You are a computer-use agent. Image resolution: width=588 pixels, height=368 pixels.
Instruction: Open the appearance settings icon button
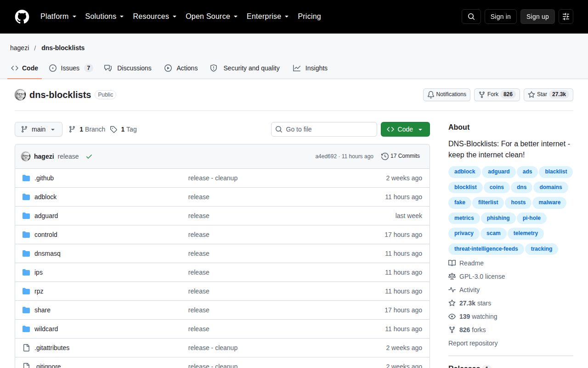[566, 17]
